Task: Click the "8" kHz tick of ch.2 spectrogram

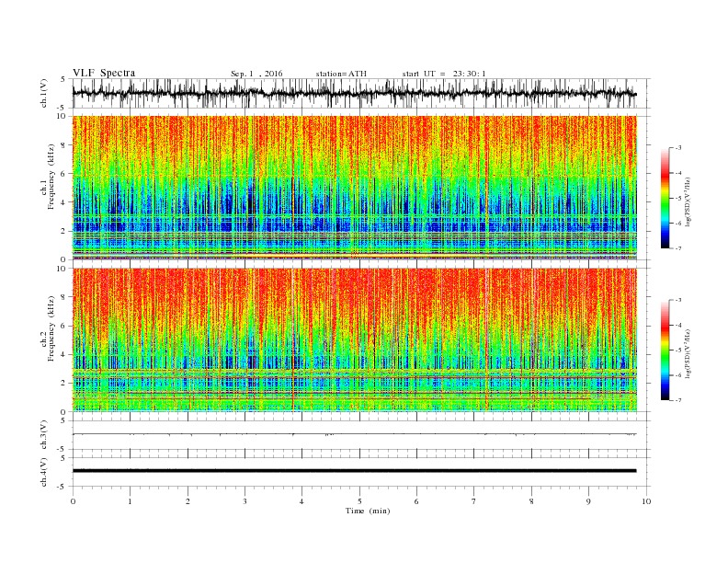Action: [64, 297]
